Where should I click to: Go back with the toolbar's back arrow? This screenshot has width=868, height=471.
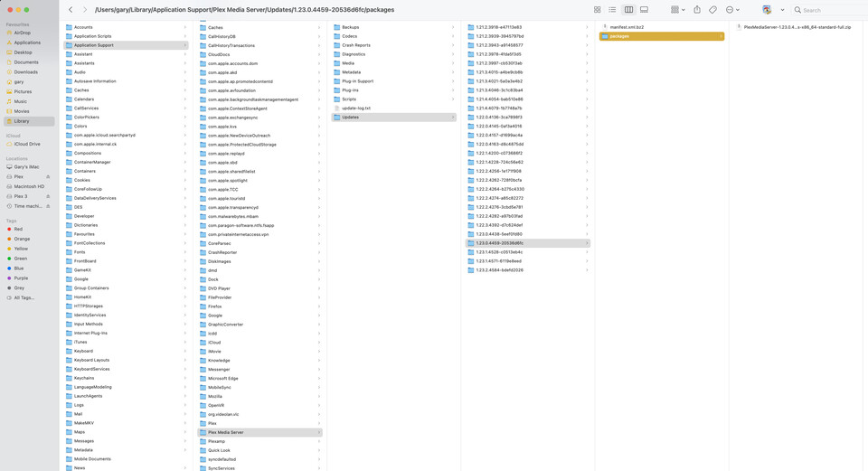pyautogui.click(x=71, y=9)
